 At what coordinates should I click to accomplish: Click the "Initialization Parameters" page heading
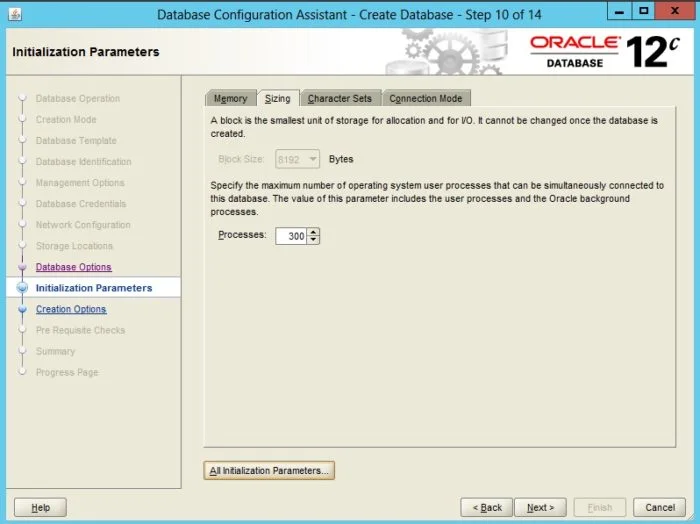[x=86, y=52]
